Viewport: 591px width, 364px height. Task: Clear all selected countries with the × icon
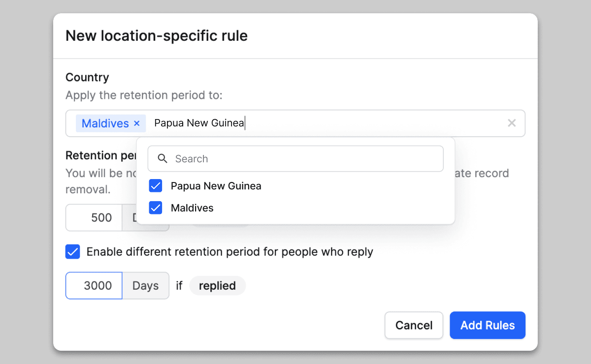tap(512, 123)
